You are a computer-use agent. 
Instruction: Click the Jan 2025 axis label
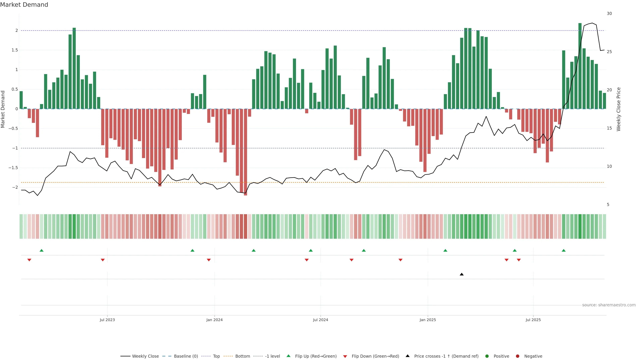tap(427, 320)
